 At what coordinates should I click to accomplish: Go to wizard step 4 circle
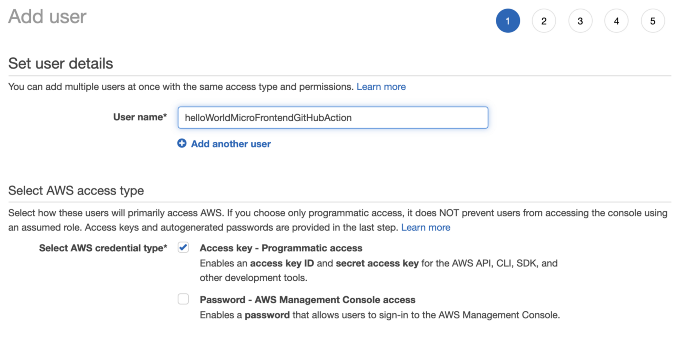coord(617,21)
